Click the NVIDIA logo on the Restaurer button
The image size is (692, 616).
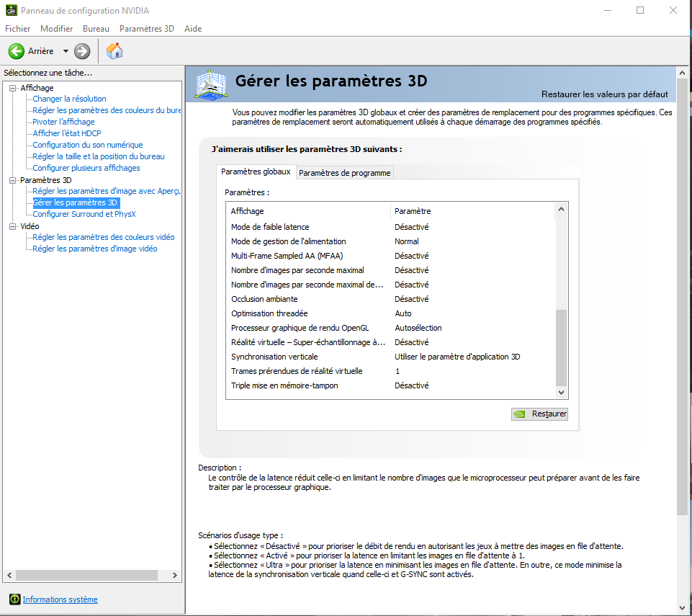(x=520, y=414)
